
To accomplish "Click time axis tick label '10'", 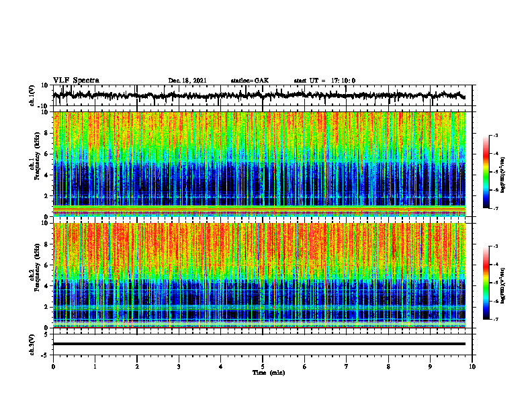I will tap(472, 367).
